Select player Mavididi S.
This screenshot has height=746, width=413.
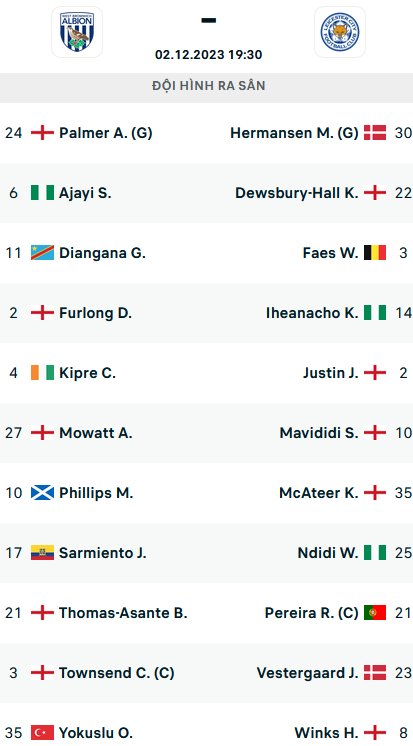tap(319, 432)
